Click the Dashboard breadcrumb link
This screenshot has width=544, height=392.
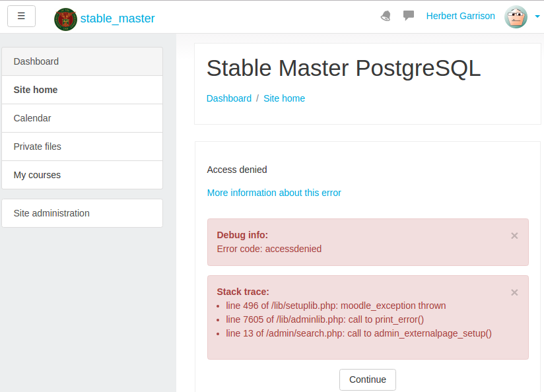[229, 98]
